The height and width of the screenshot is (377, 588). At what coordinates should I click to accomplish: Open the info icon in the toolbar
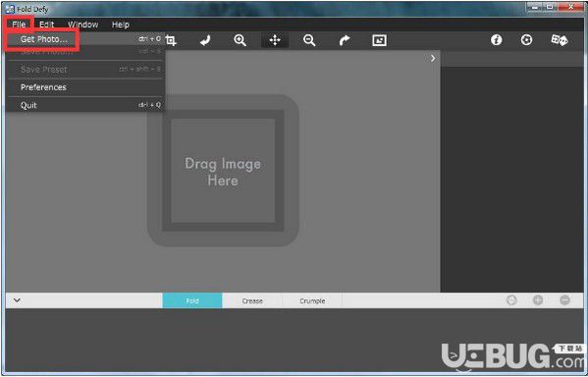pos(496,40)
